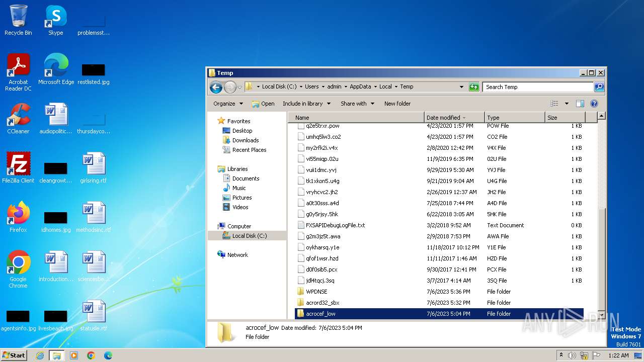This screenshot has width=644, height=362.
Task: Select the Skype desktop shortcut
Action: (x=56, y=20)
